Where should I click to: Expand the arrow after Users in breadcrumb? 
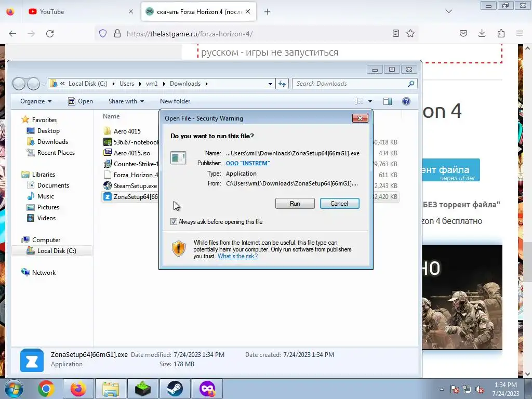point(140,84)
